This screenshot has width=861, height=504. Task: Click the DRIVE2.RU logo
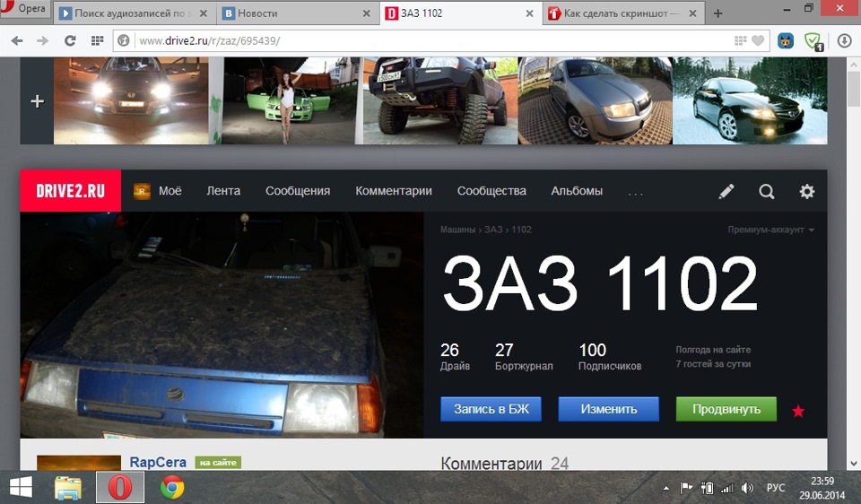[70, 190]
